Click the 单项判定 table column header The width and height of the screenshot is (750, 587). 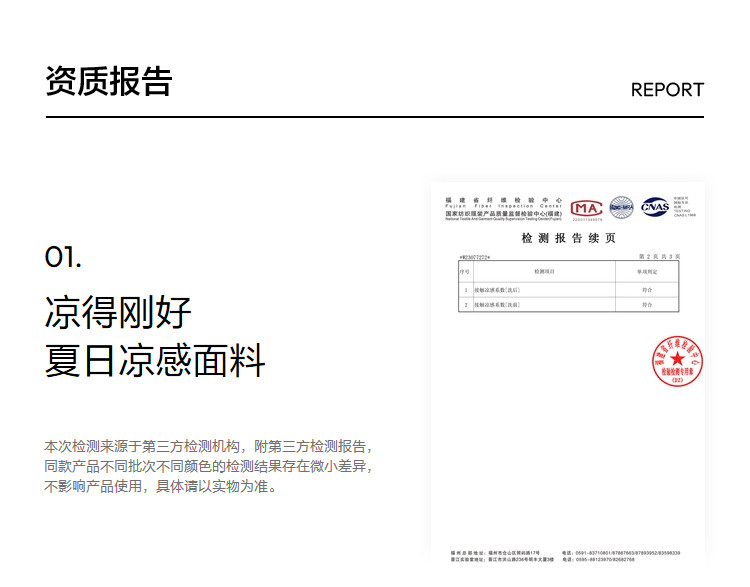tap(647, 272)
